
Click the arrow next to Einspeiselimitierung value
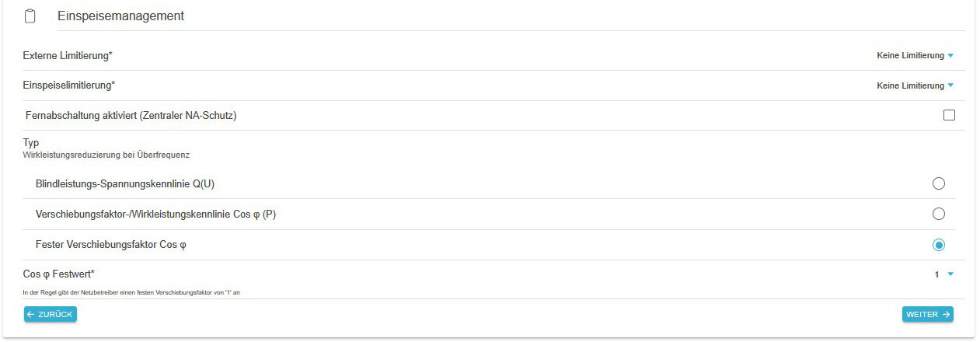(x=950, y=85)
